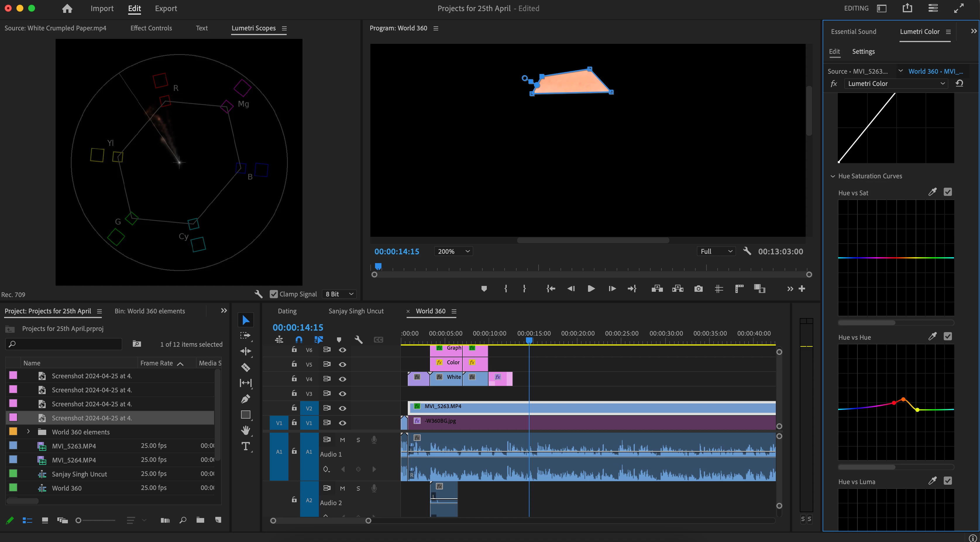Open the Essential Sound panel tab

(853, 32)
